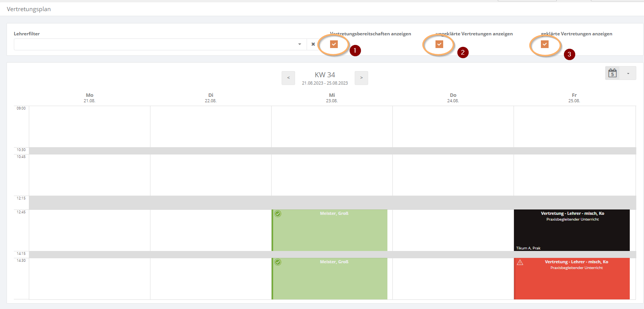Open the red Vertretung entry on Friday
Screen dimensions: 644x309
coord(572,279)
